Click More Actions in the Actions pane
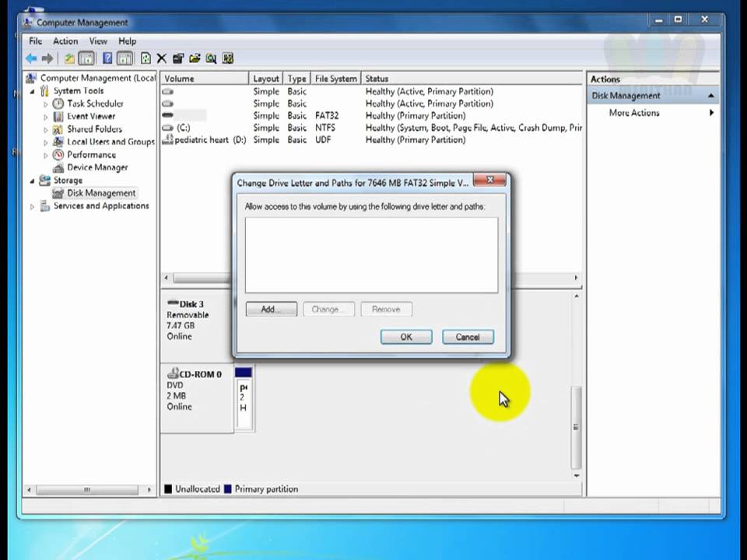This screenshot has height=560, width=747. tap(634, 113)
